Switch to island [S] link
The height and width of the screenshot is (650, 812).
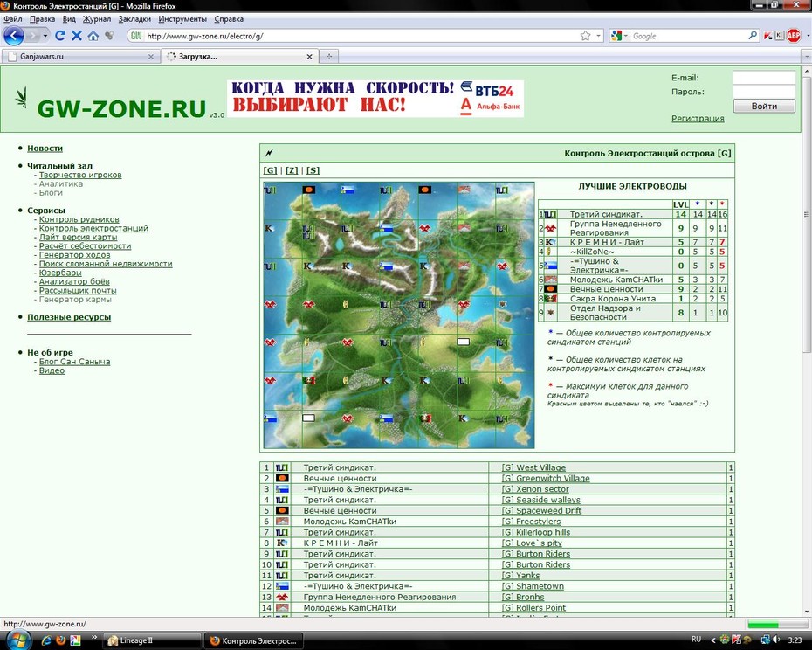click(x=313, y=170)
